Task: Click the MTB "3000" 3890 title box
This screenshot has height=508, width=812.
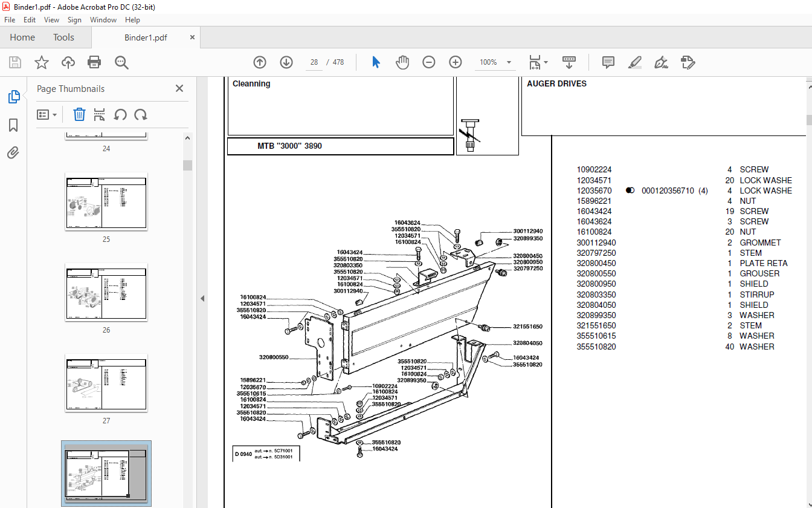Action: pyautogui.click(x=340, y=146)
